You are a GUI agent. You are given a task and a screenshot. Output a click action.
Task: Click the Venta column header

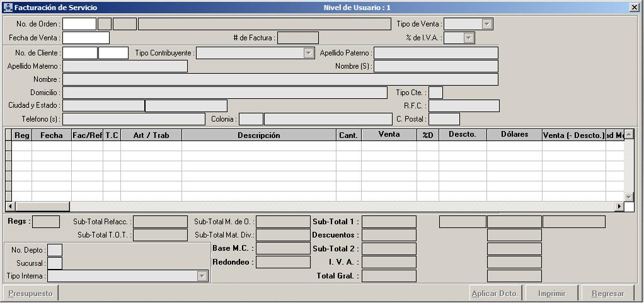(389, 135)
